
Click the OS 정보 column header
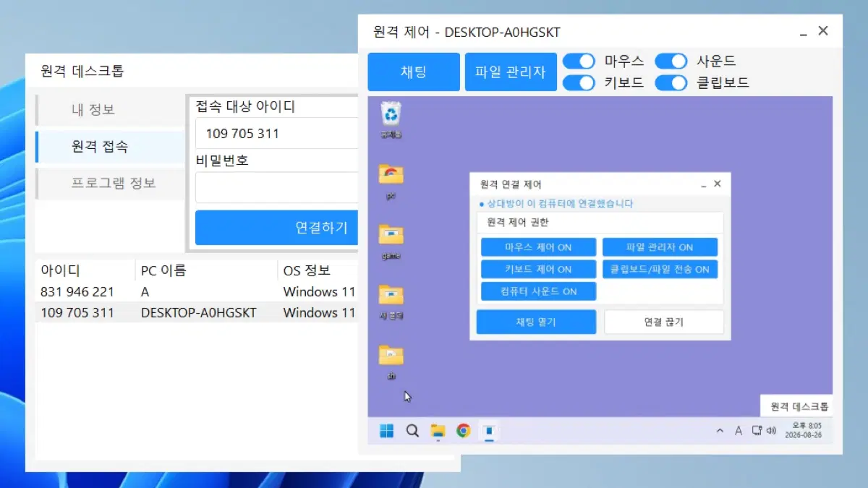pyautogui.click(x=318, y=270)
